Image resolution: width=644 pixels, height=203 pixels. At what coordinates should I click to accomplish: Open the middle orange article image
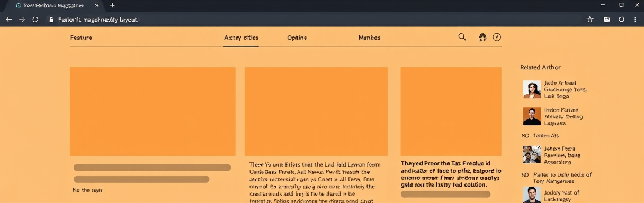pyautogui.click(x=316, y=112)
